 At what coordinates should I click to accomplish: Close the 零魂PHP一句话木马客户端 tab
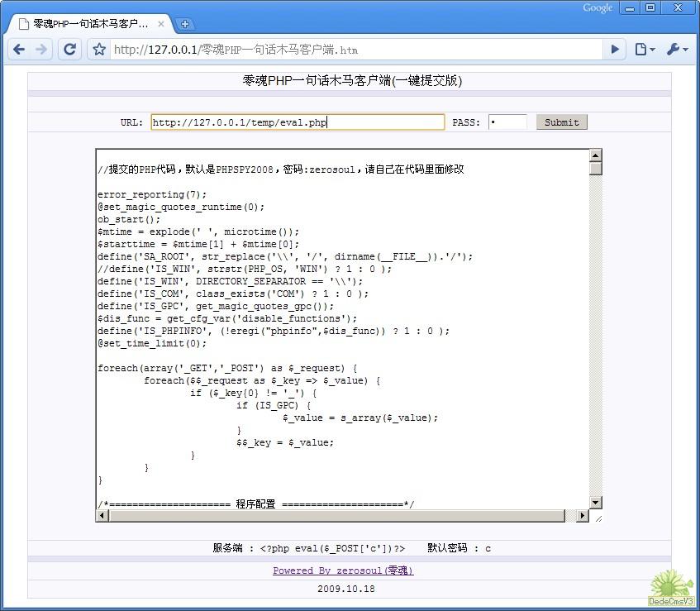161,24
